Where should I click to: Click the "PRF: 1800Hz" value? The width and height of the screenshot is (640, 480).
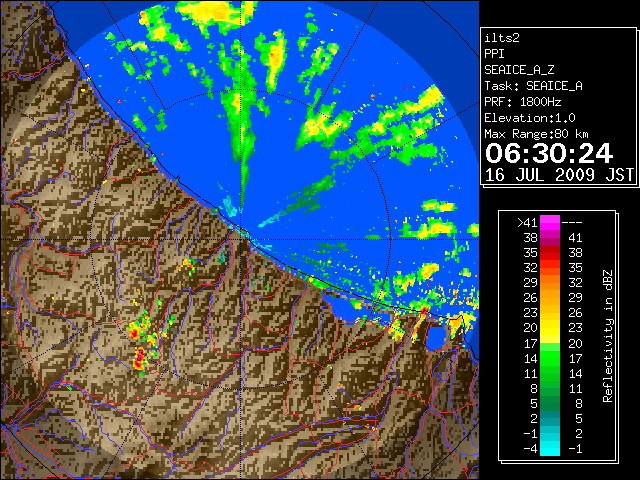click(523, 102)
